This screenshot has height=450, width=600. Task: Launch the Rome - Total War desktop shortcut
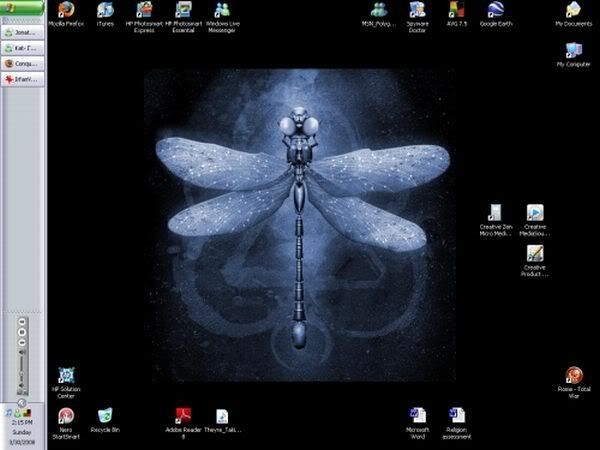[574, 383]
